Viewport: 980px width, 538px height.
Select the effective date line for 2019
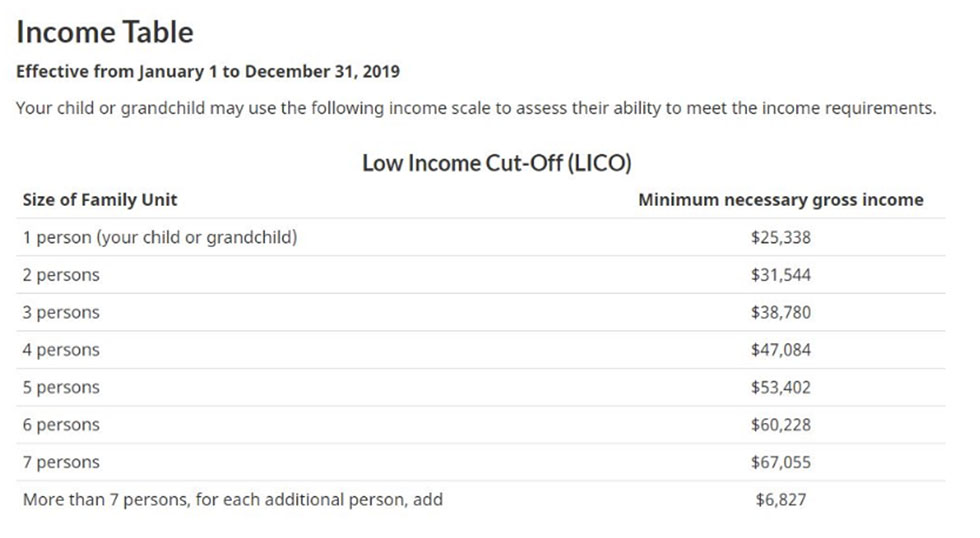coord(208,72)
